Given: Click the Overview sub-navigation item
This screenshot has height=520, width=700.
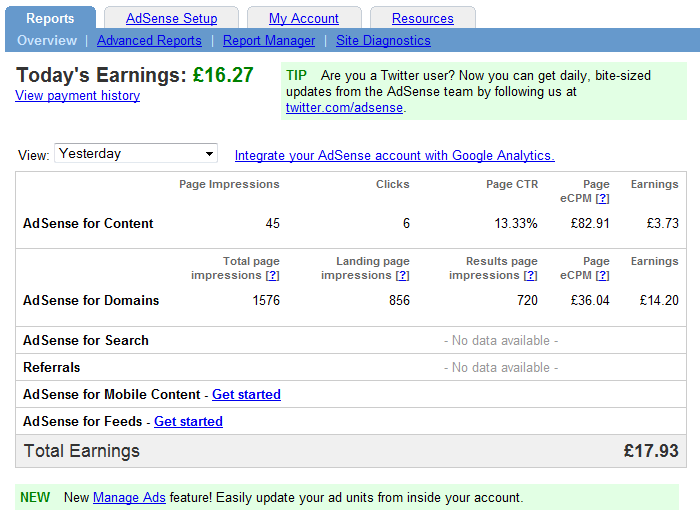Looking at the screenshot, I should (47, 41).
